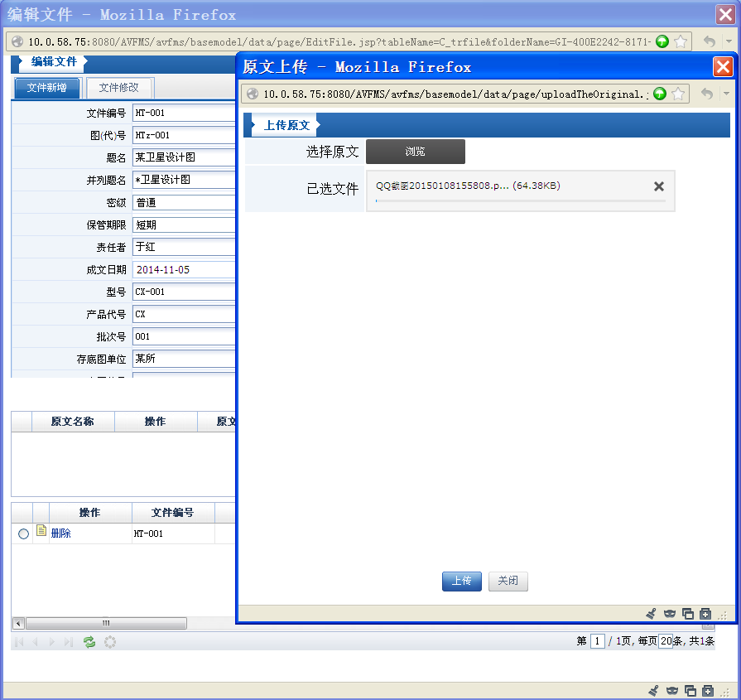Click the document icon beside 删除 in HT-001 row
The height and width of the screenshot is (700, 741).
click(41, 532)
